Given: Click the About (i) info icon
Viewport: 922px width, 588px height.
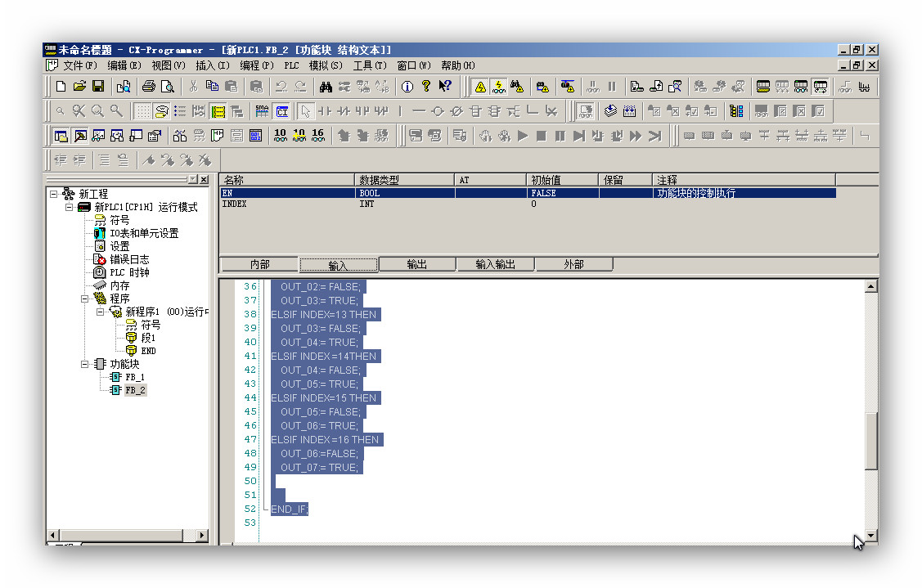Looking at the screenshot, I should click(x=407, y=87).
